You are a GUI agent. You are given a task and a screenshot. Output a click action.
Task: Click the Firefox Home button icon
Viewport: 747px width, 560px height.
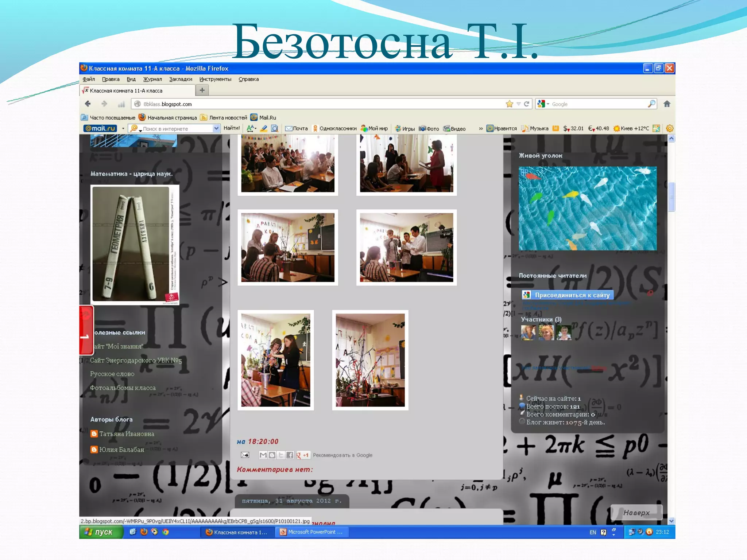(667, 104)
